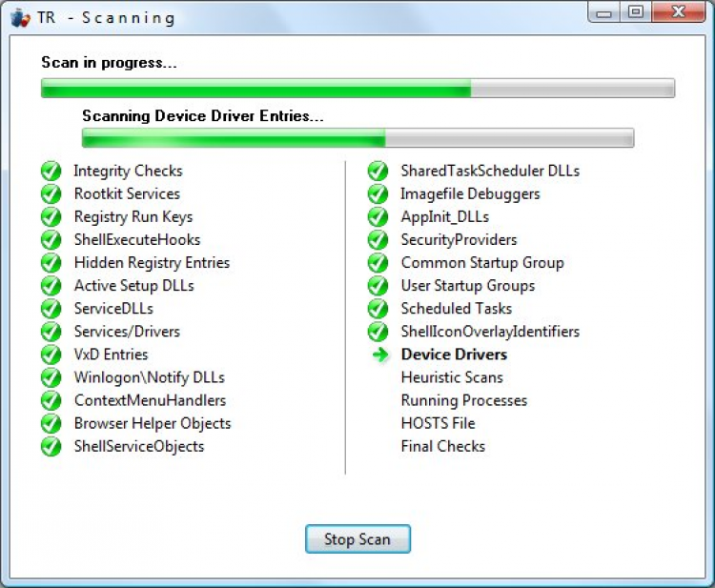715x588 pixels.
Task: Click the ShellExecuteHooks entry text
Action: tap(137, 240)
